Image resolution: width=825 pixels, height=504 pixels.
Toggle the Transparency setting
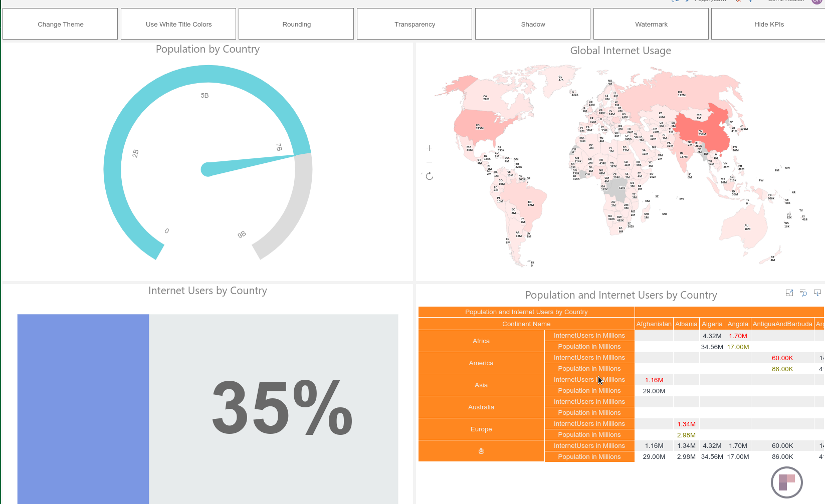tap(415, 24)
